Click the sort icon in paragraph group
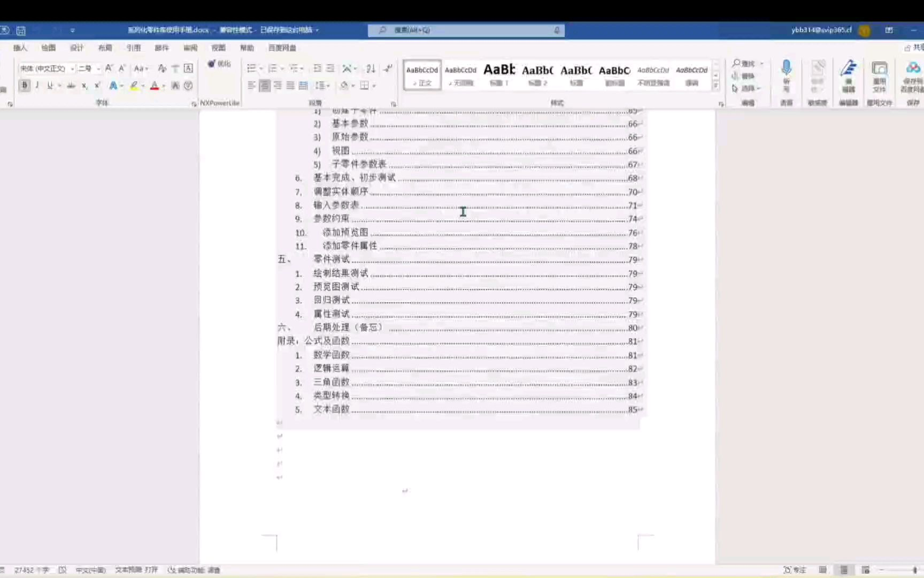924x578 pixels. [x=371, y=69]
